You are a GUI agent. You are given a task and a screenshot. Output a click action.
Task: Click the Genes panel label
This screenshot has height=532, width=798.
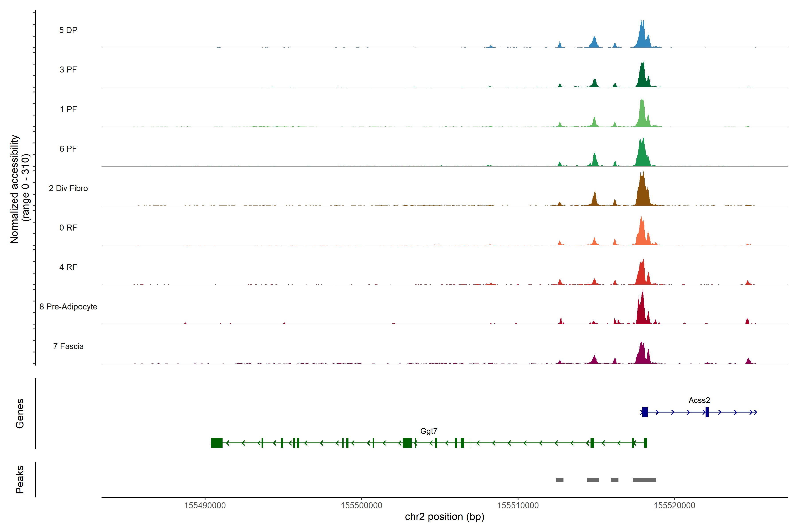20,414
